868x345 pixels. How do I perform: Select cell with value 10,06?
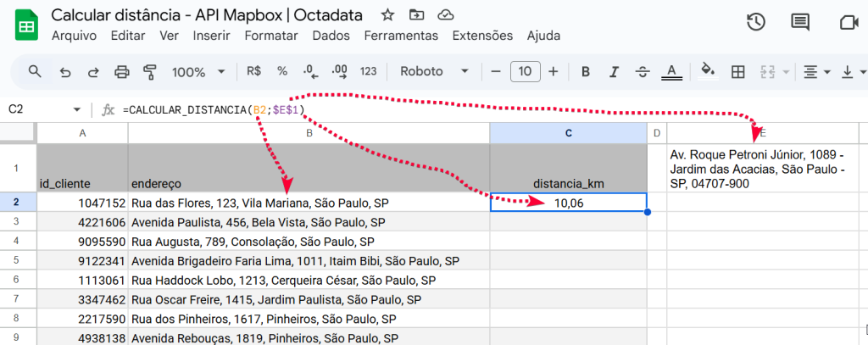point(569,203)
